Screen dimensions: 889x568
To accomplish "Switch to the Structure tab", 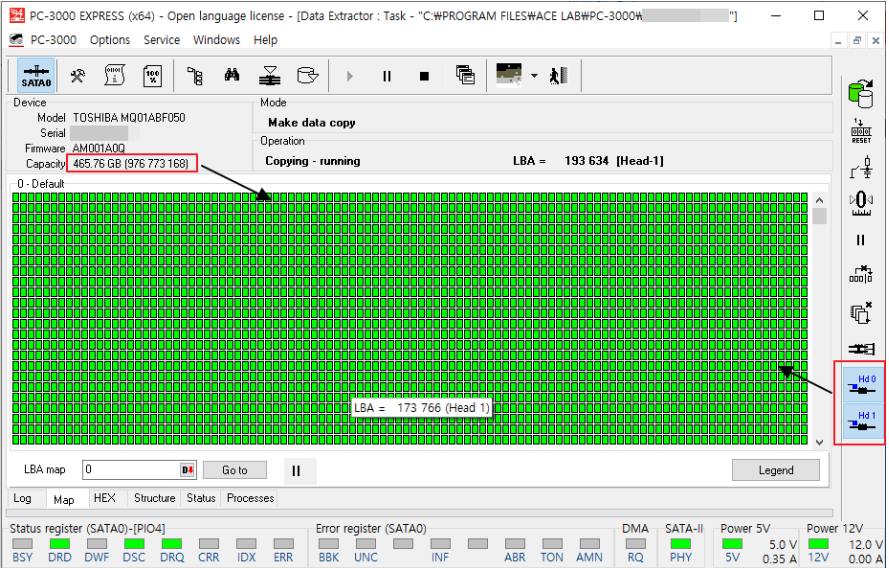I will [x=154, y=498].
